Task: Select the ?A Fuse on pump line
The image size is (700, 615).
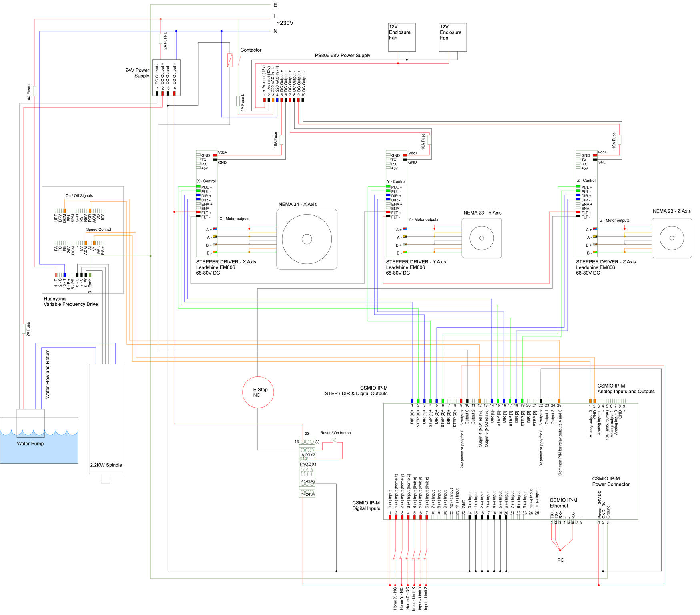Action: pos(24,328)
